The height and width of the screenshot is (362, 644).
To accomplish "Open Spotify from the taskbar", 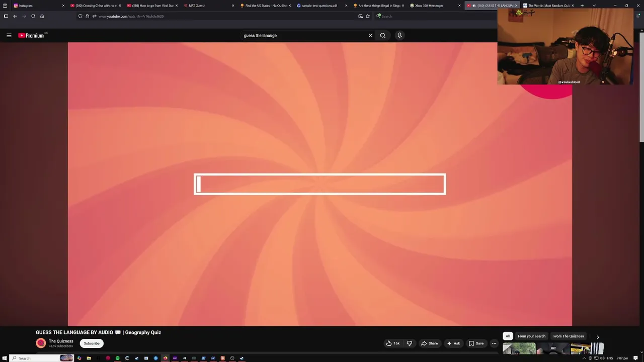I will pyautogui.click(x=117, y=358).
